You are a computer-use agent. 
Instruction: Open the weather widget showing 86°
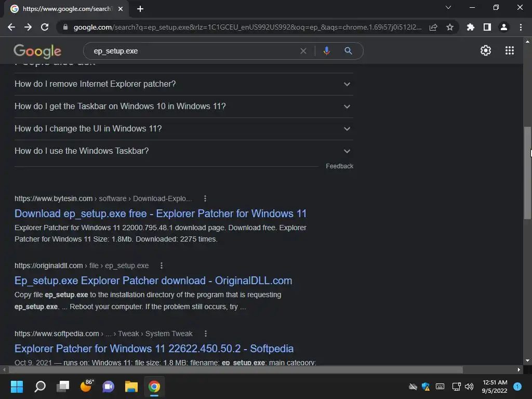pyautogui.click(x=87, y=387)
